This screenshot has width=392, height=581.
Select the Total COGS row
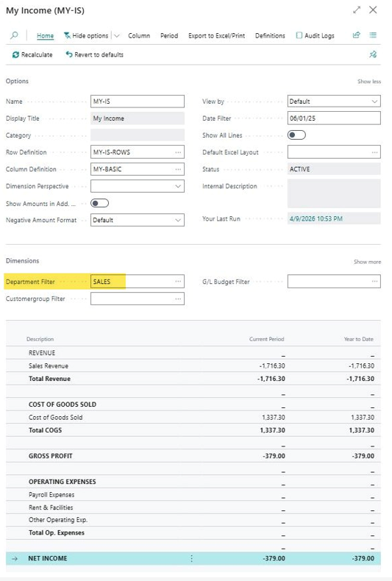pyautogui.click(x=193, y=429)
